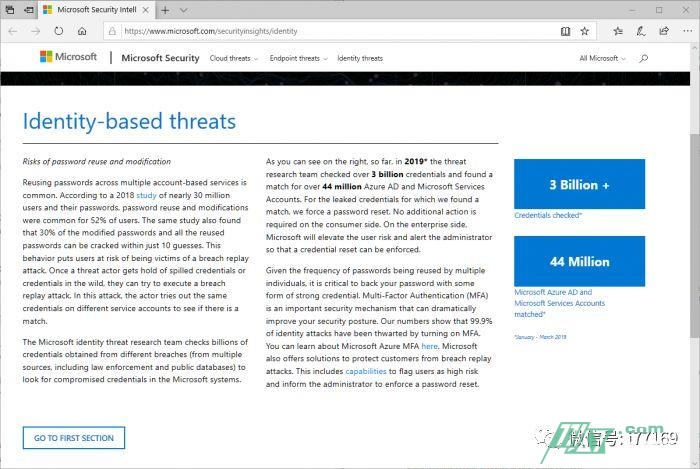The image size is (700, 469).
Task: Add page to favorites with star icon
Action: tap(584, 31)
